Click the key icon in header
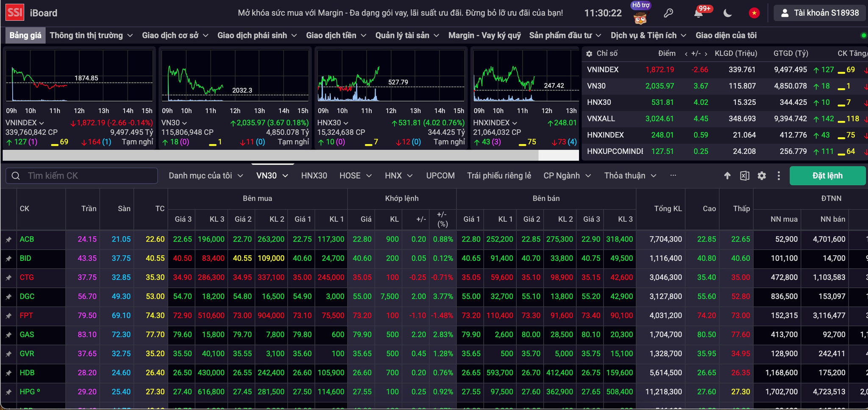Screen dimensions: 868x410 (x=668, y=13)
